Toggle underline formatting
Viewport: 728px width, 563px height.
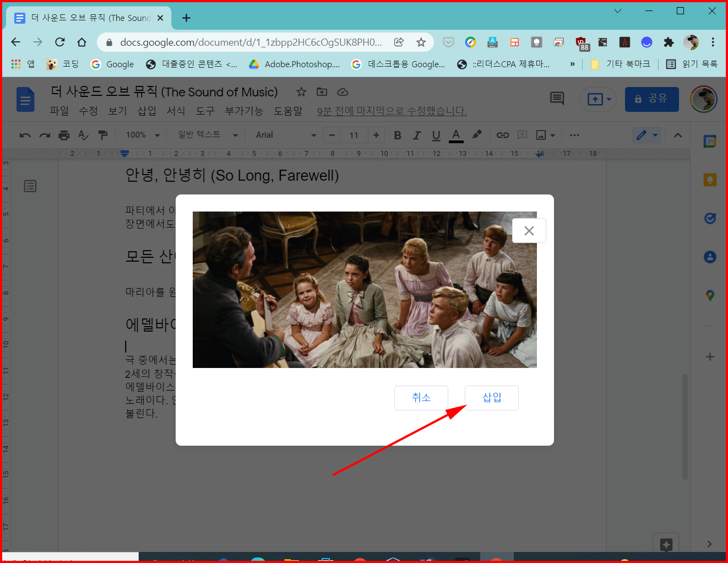(436, 135)
